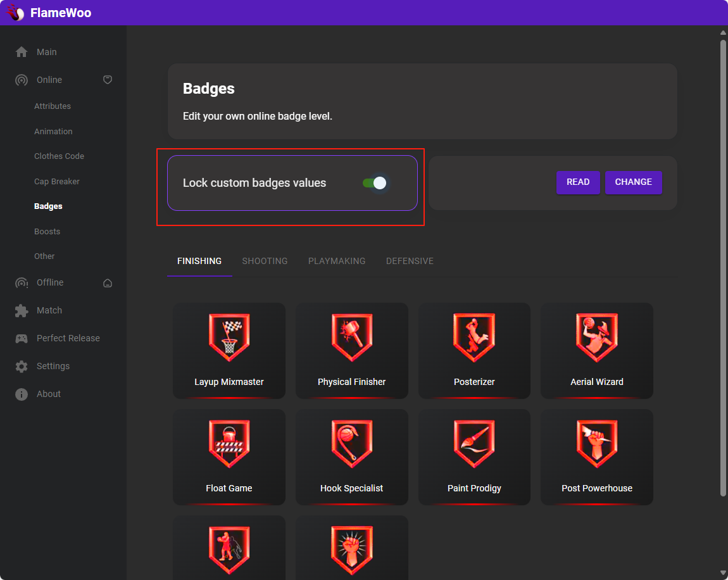Click the Offline broadcast icon

(22, 283)
